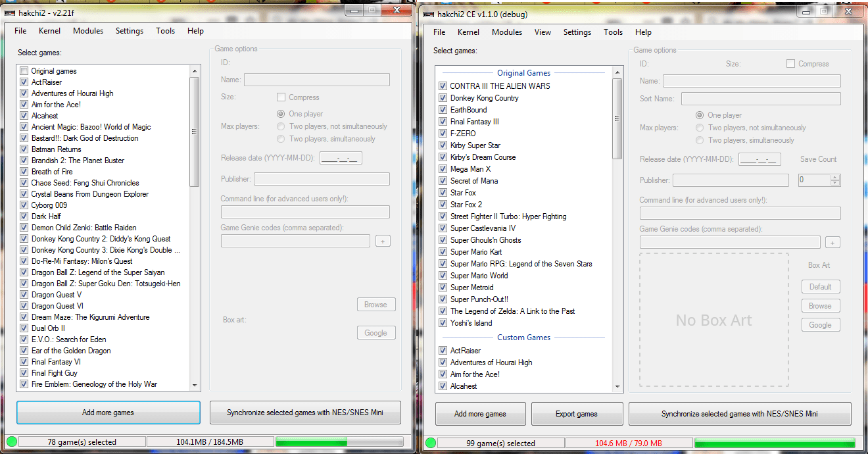Uncheck Final Fantasy VI checkbox
This screenshot has width=868, height=454.
(x=24, y=362)
